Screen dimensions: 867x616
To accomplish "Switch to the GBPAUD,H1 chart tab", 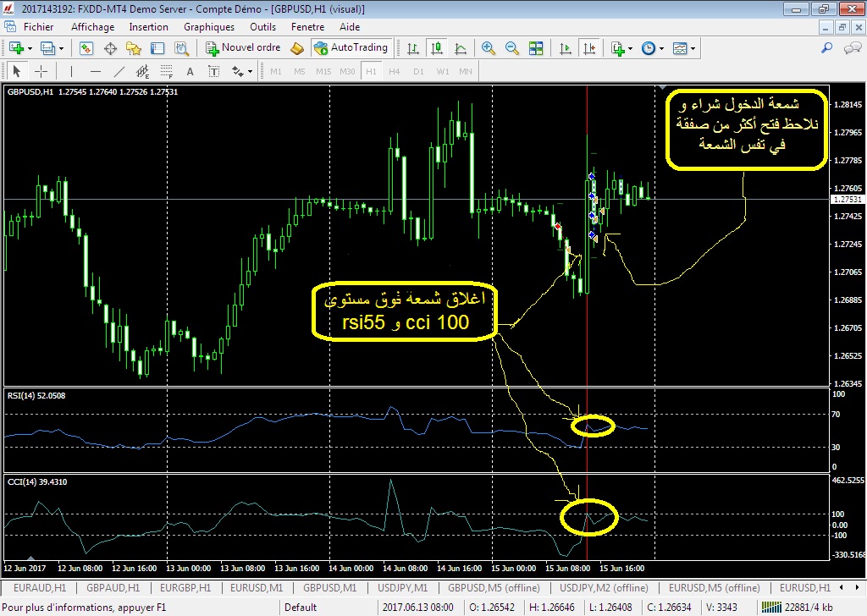I will click(x=113, y=587).
